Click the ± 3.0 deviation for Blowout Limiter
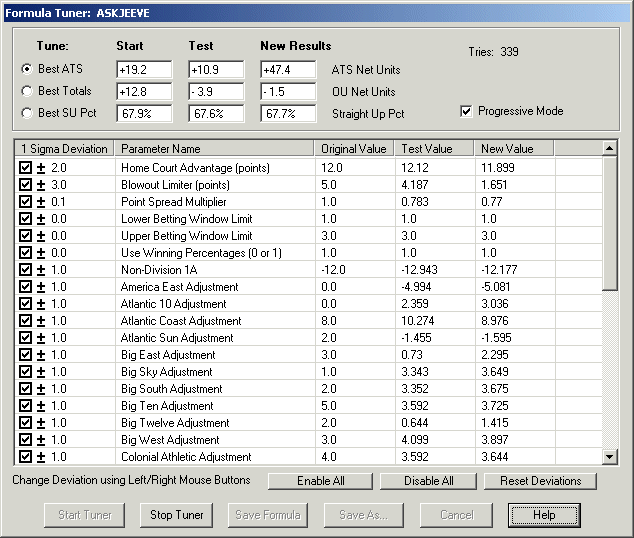634x538 pixels. click(x=52, y=185)
